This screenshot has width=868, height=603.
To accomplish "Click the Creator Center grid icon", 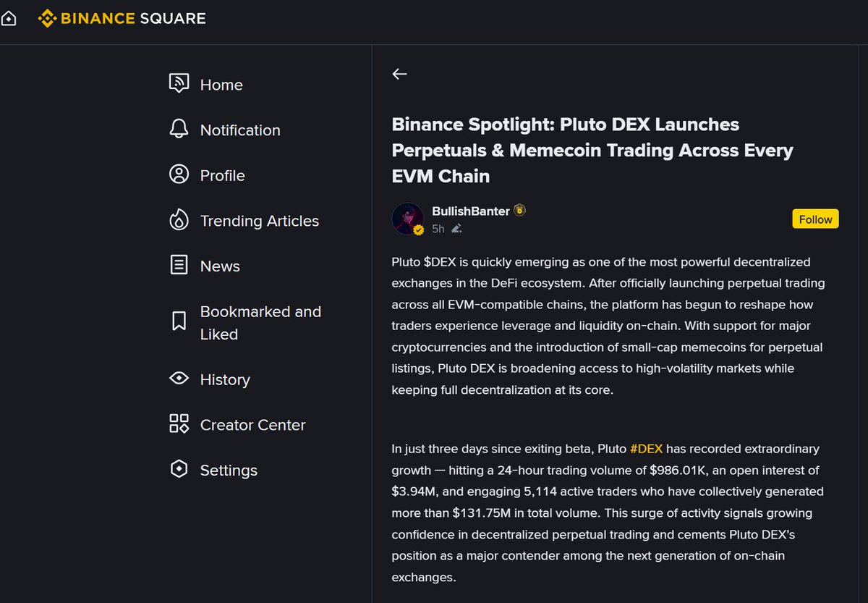I will coord(179,423).
